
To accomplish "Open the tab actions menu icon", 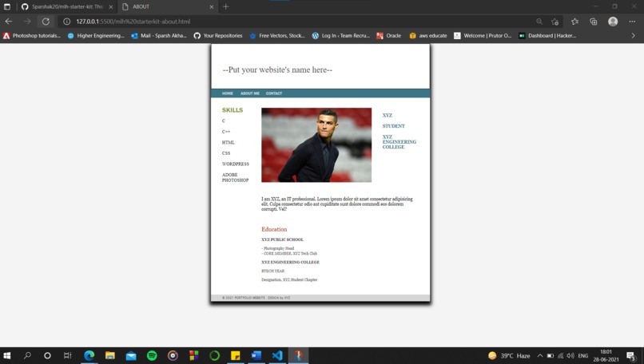I will point(7,6).
